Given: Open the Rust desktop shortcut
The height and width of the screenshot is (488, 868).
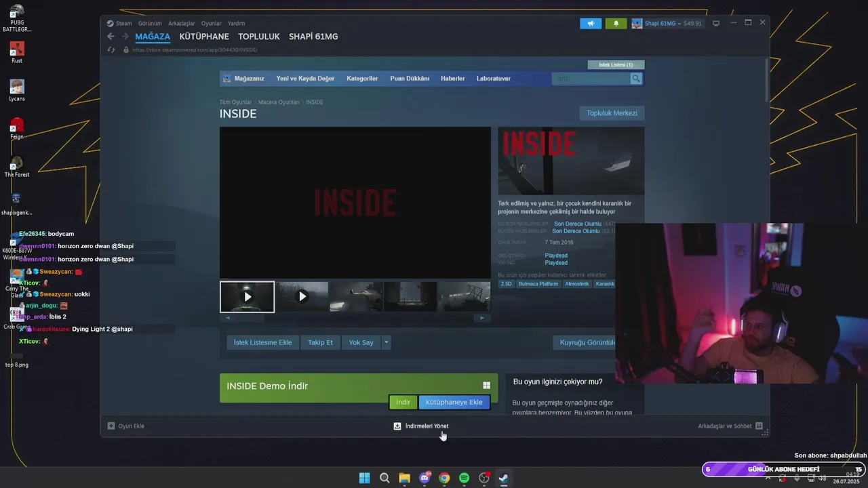Looking at the screenshot, I should [17, 53].
